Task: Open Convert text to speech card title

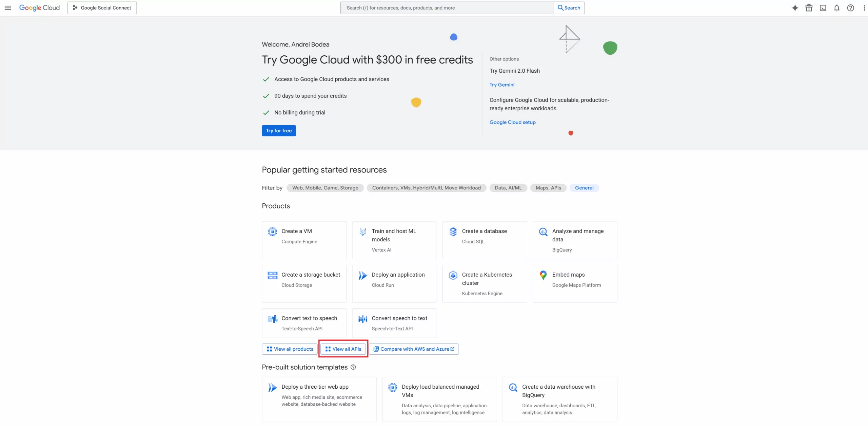Action: [x=309, y=318]
